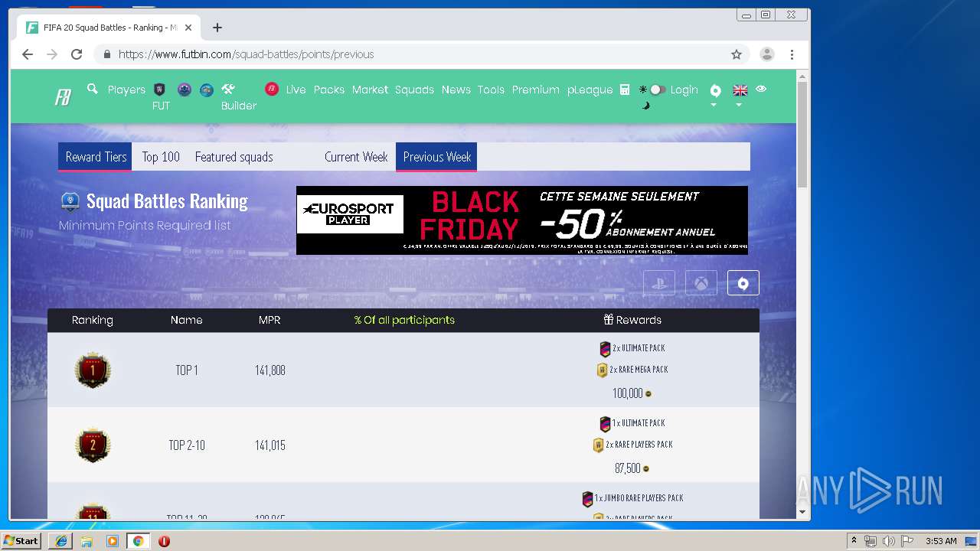Viewport: 980px width, 551px height.
Task: Click the Squad Battles badge icon beside the title
Action: 70,201
